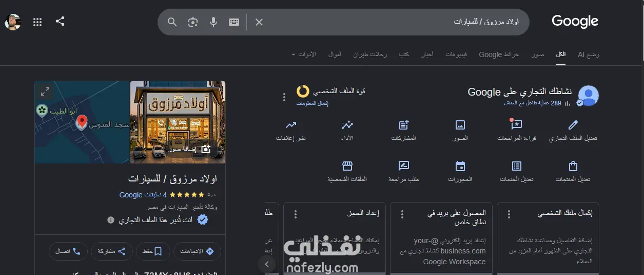
Task: Open the Google apps grid
Action: click(37, 22)
